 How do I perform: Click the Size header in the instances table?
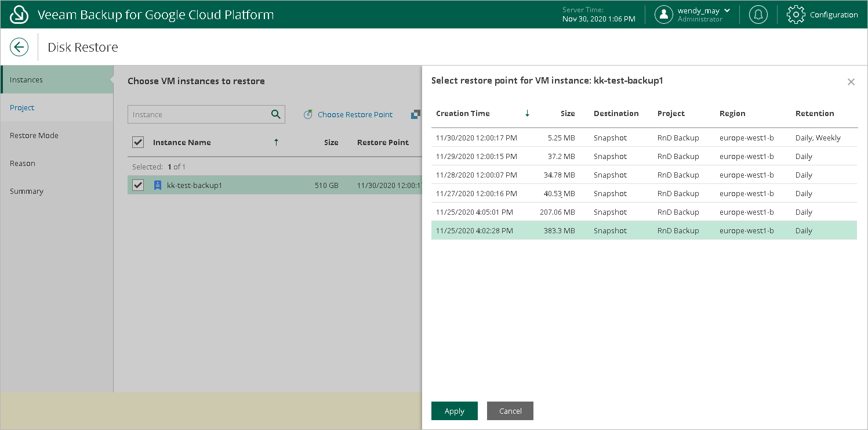331,142
